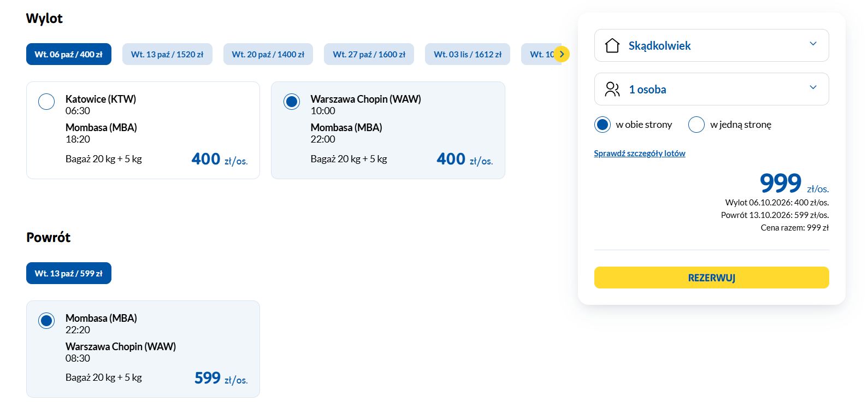Screen dimensions: 868x407
Task: Expand the Skądkolwiek departure location dropdown
Action: coord(711,45)
